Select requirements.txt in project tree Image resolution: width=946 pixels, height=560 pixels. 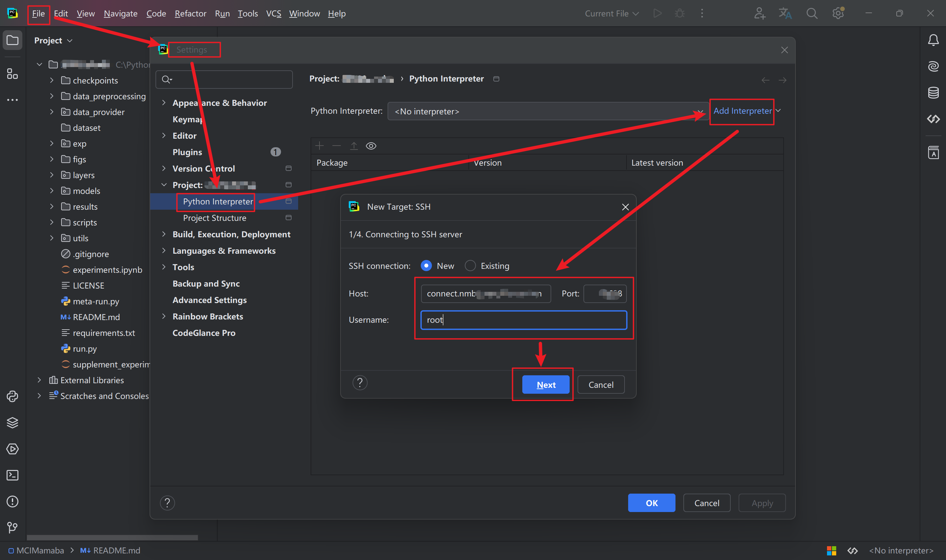tap(104, 333)
